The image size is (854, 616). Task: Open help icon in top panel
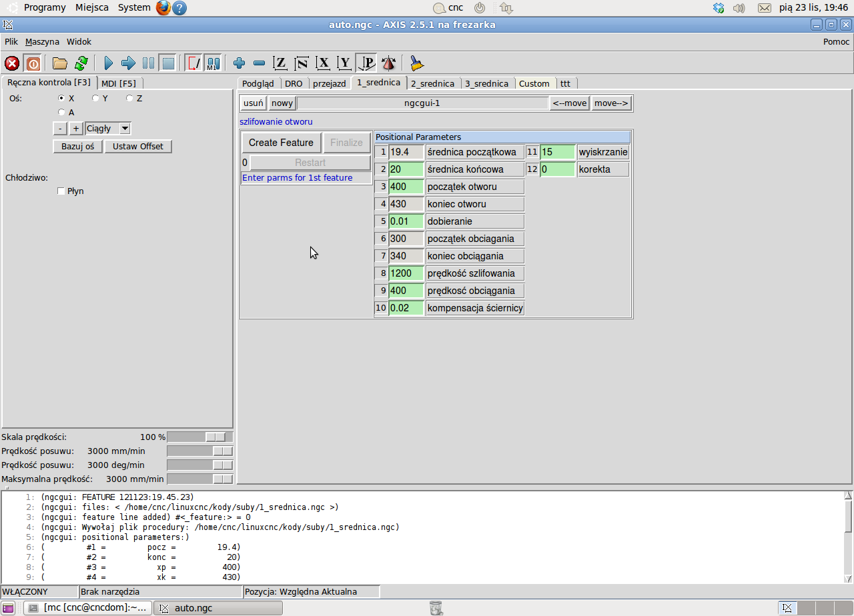click(x=179, y=8)
